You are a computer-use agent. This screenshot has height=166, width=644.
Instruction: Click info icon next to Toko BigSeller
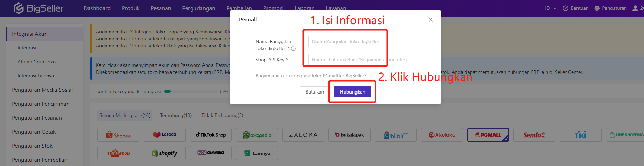click(293, 49)
